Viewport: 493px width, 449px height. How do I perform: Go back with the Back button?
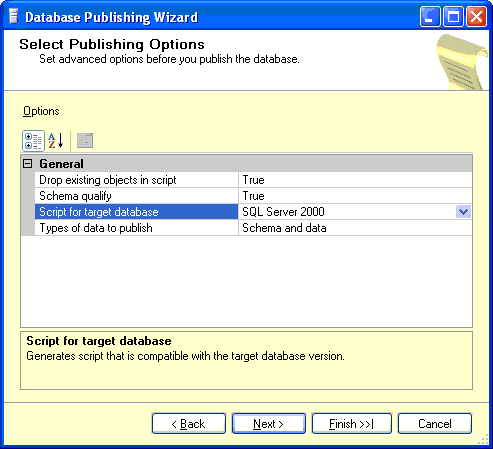189,424
